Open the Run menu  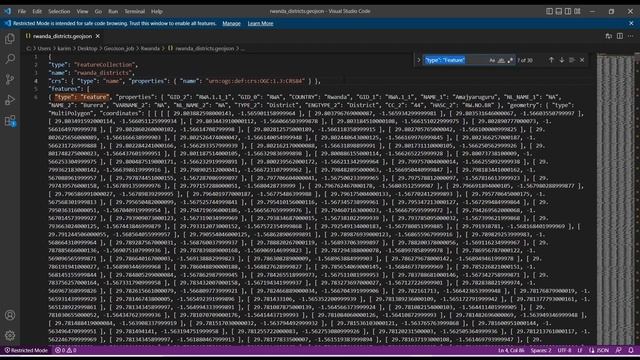113,11
